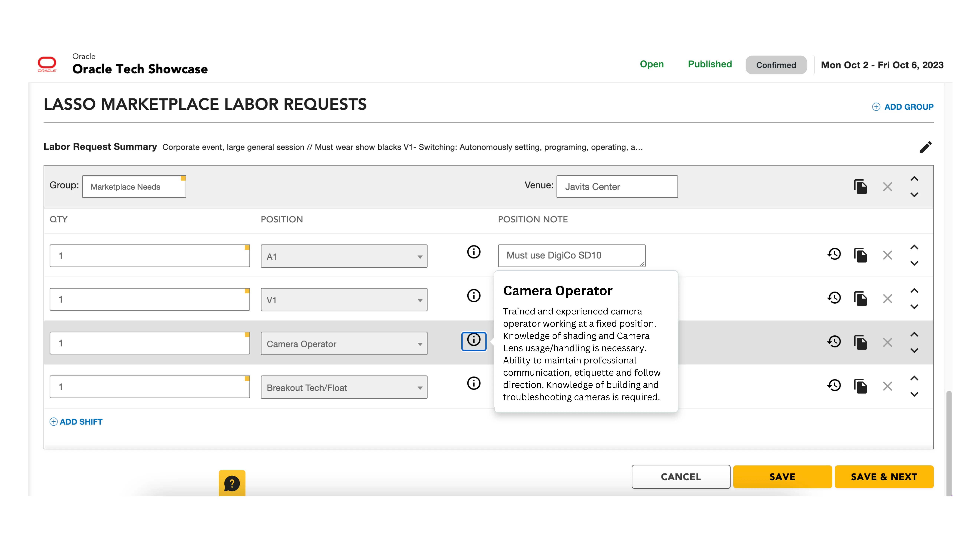Open the Breakout Tech/Float position dropdown
Viewport: 980px width, 551px height.
(344, 387)
